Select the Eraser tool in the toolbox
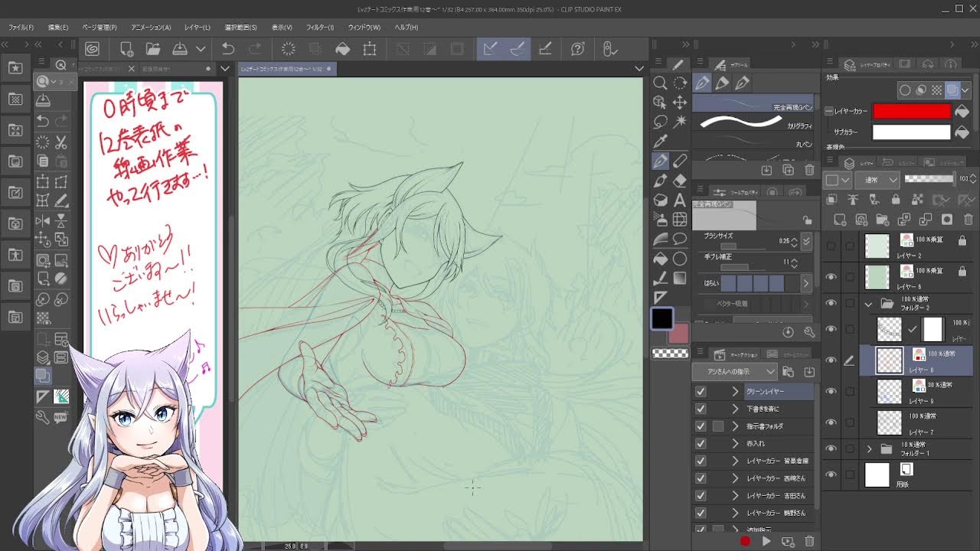Viewport: 980px width, 551px height. 680,181
